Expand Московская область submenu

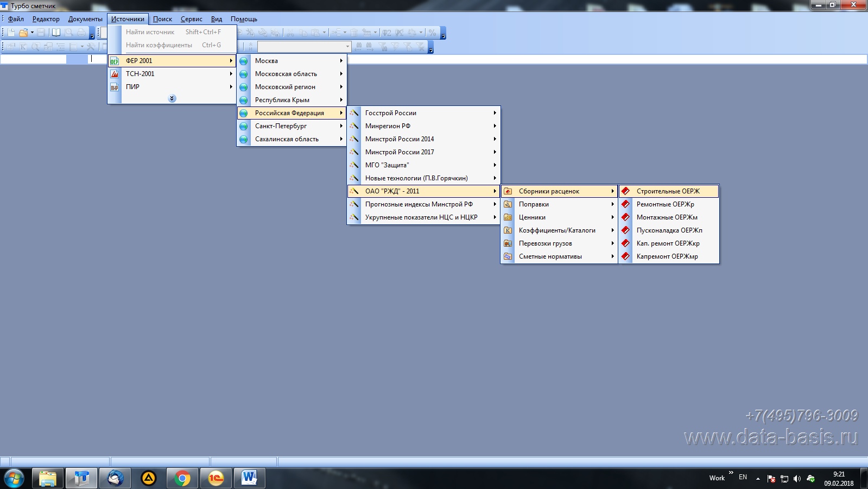[x=292, y=74]
